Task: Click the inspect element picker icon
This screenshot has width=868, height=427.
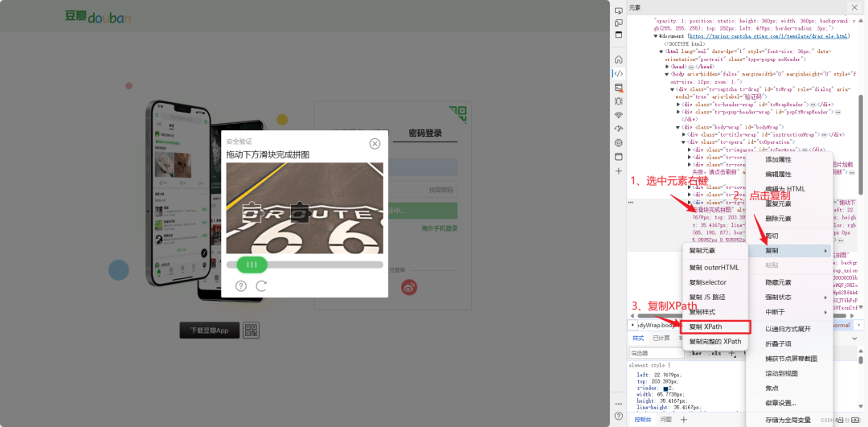Action: point(618,11)
